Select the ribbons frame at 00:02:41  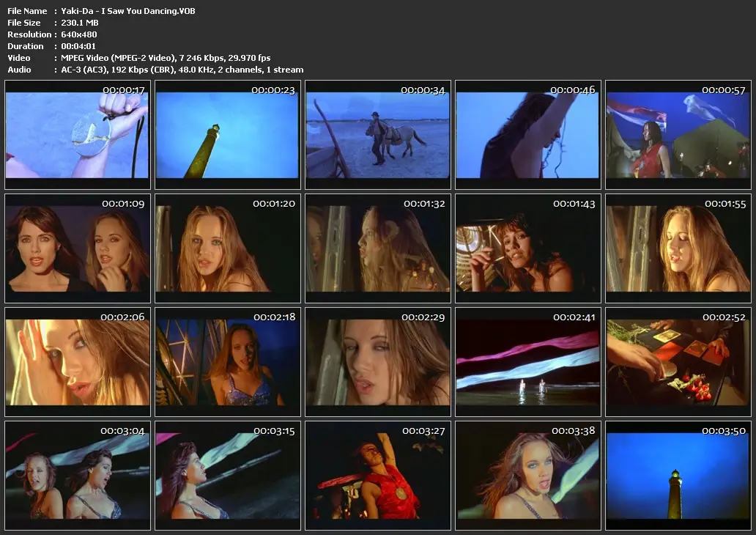point(528,362)
